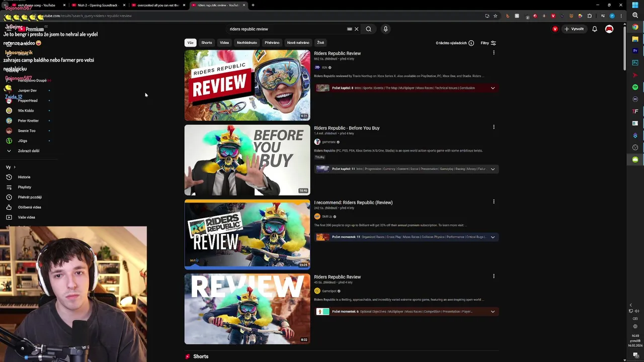Viewport: 644px width, 362px height.
Task: Open more options for 'I recommend' video
Action: click(x=494, y=202)
